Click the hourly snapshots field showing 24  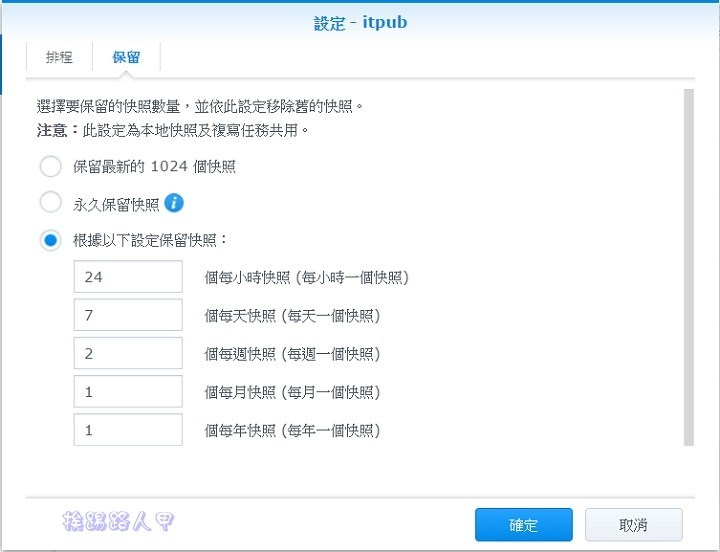(128, 277)
